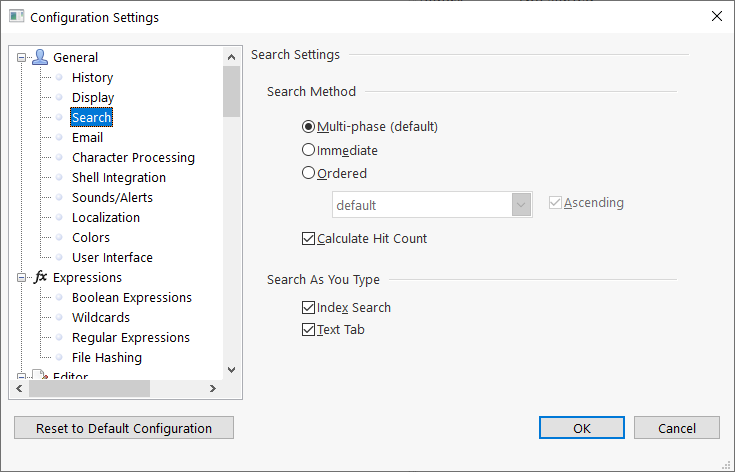Viewport: 735px width, 472px height.
Task: Click the Cancel button
Action: coord(676,428)
